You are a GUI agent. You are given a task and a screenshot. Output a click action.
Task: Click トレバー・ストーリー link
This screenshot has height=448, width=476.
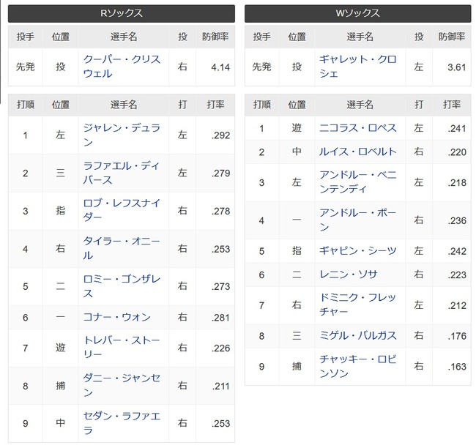(122, 347)
